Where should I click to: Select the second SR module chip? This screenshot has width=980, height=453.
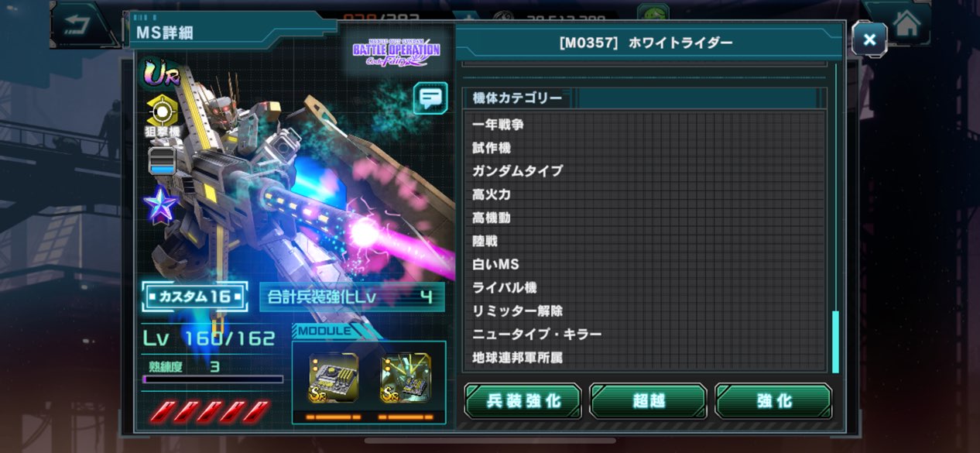pos(406,378)
